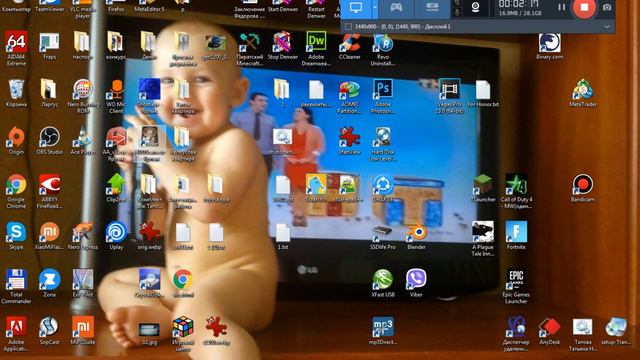Open OBS Studio shortcut
640x360 pixels.
[49, 141]
